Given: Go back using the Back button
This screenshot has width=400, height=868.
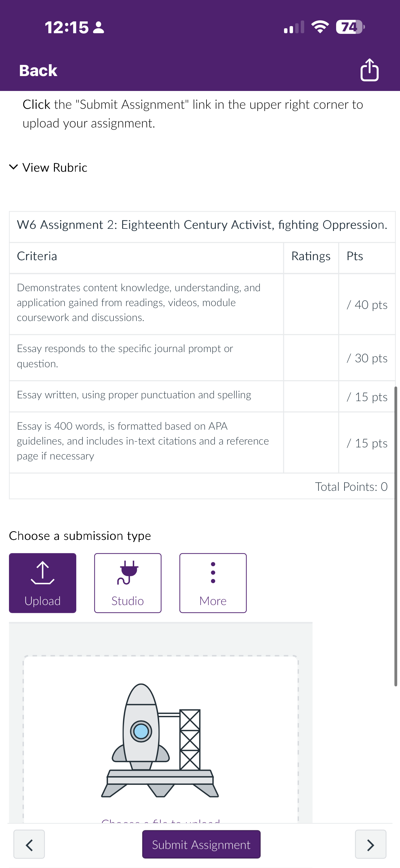Looking at the screenshot, I should click(x=38, y=70).
